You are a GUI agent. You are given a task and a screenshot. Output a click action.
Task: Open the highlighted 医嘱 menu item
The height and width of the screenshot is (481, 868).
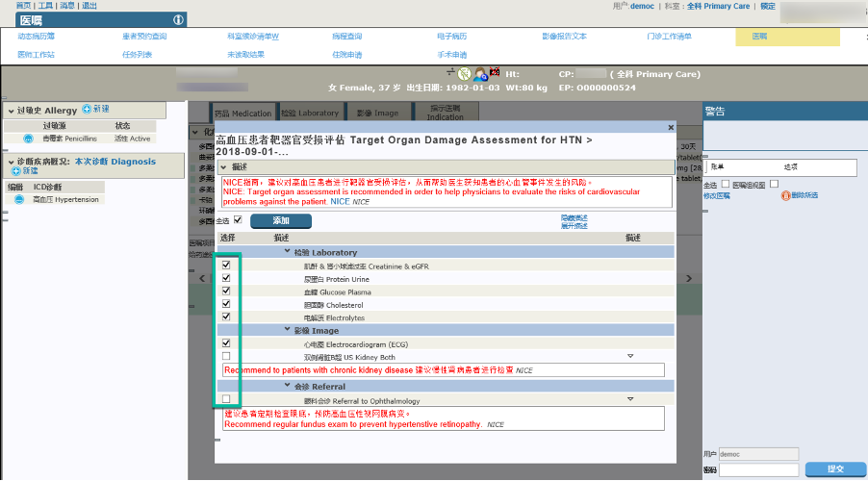[787, 37]
